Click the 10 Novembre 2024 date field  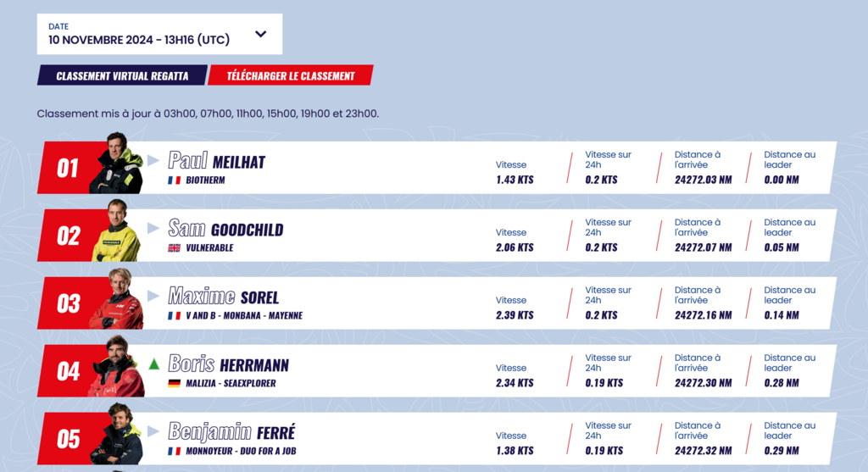[x=159, y=34]
